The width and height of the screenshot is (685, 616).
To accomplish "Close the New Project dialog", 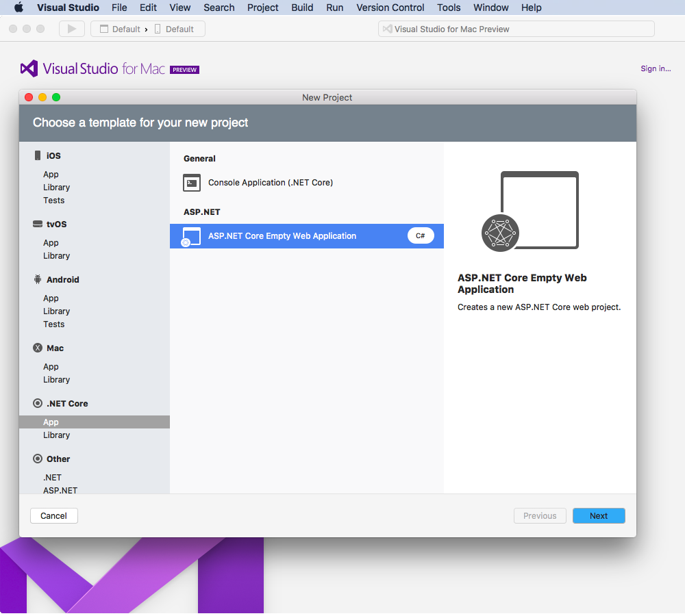I will 29,97.
